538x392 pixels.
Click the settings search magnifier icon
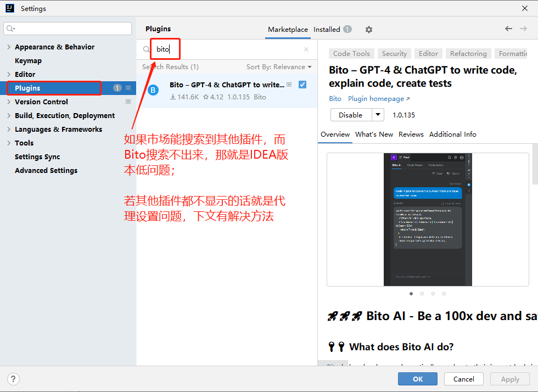[x=10, y=29]
